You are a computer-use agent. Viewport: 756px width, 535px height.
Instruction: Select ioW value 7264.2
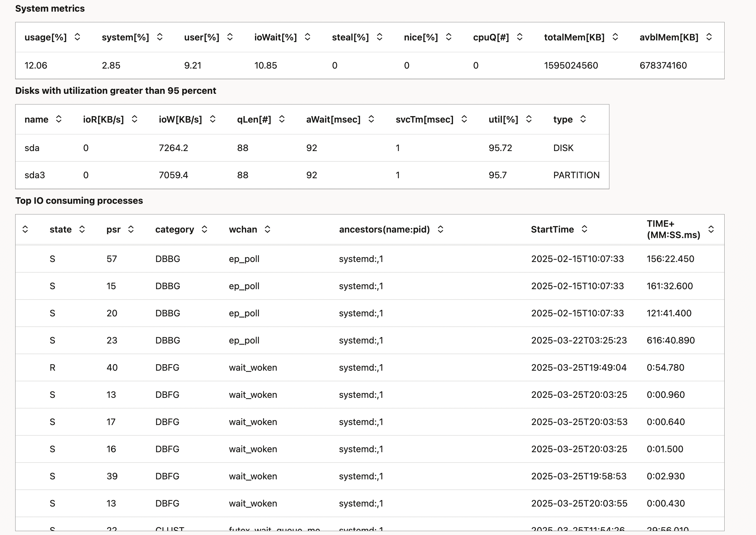(x=173, y=147)
